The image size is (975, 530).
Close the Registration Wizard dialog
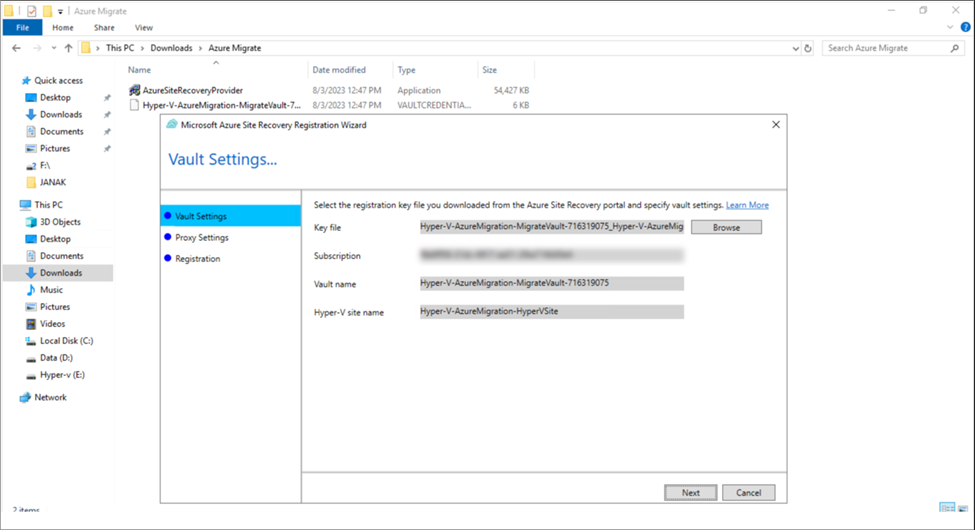coord(775,125)
